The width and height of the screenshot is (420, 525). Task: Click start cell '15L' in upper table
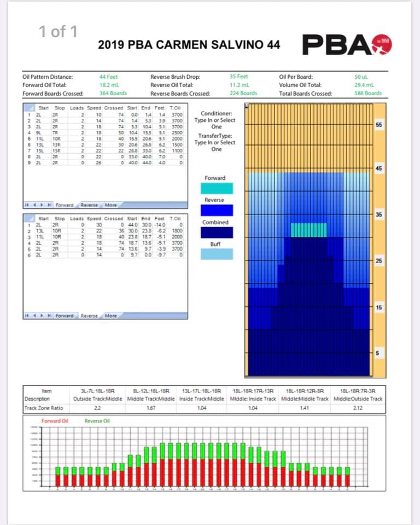39,151
